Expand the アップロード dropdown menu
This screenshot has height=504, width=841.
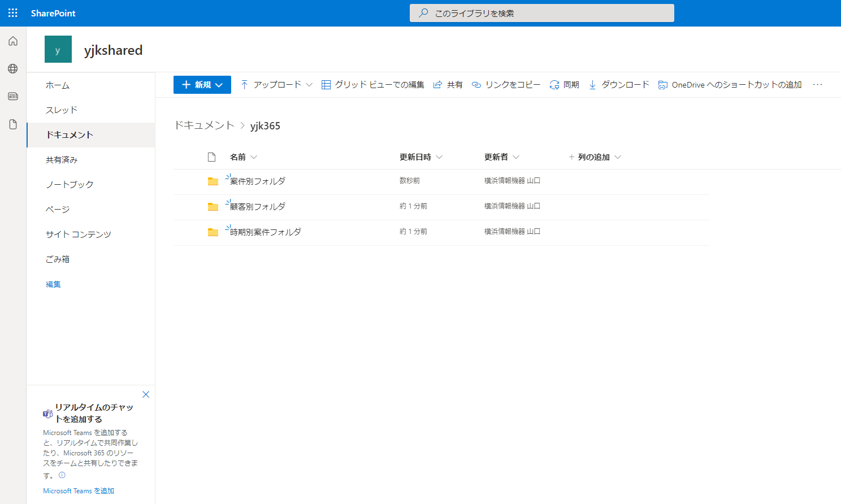[276, 85]
